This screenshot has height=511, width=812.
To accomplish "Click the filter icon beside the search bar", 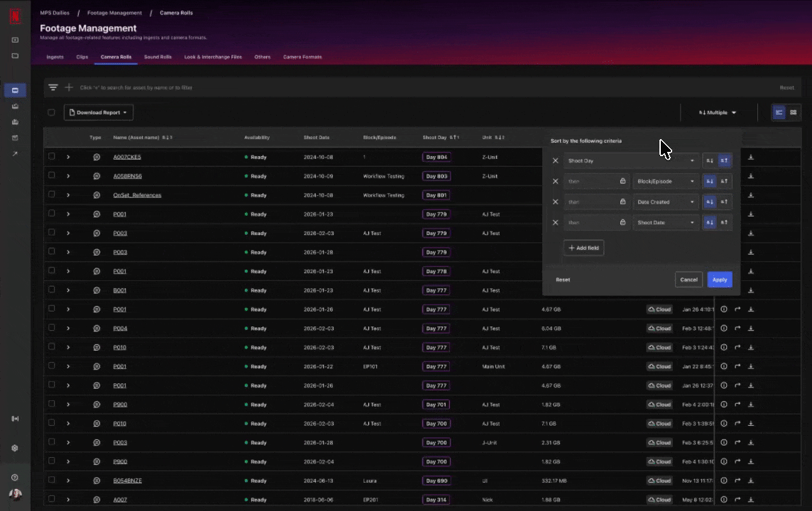I will tap(53, 87).
